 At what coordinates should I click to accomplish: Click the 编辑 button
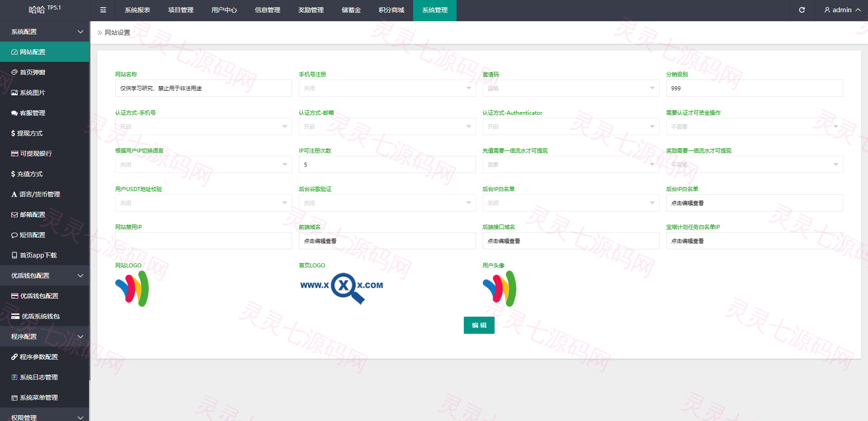(479, 325)
